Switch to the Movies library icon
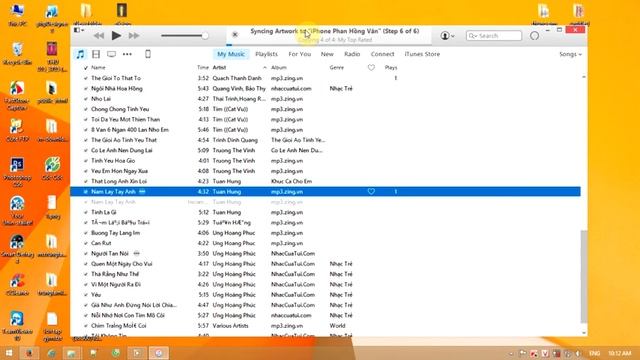This screenshot has width=640, height=360. [x=96, y=54]
